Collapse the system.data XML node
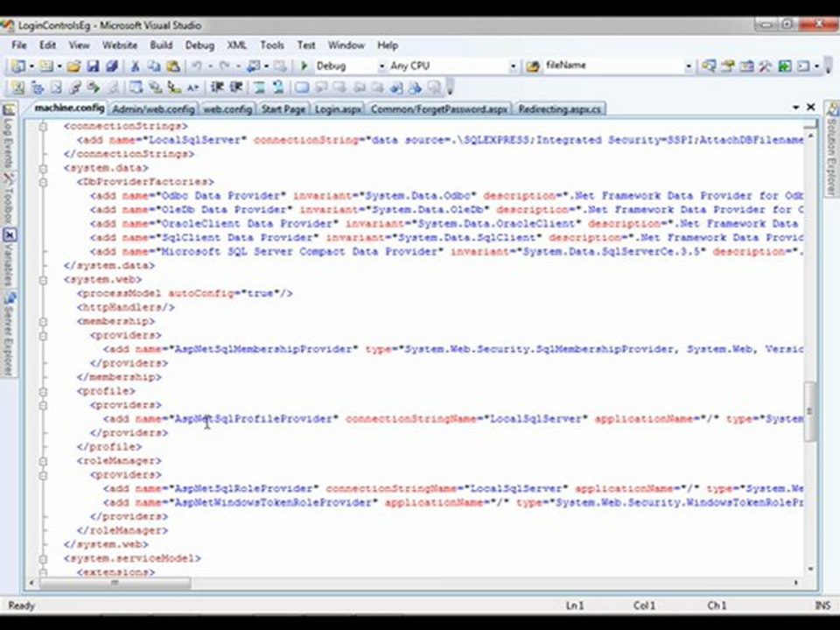 point(43,168)
